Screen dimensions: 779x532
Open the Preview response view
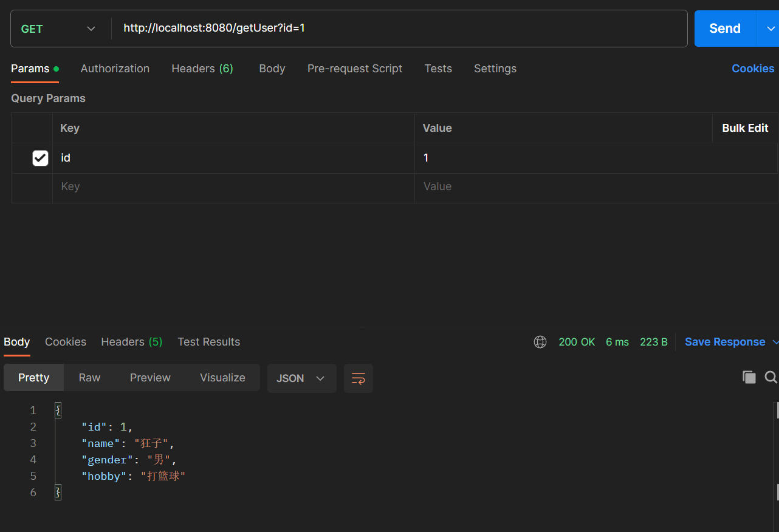(150, 377)
